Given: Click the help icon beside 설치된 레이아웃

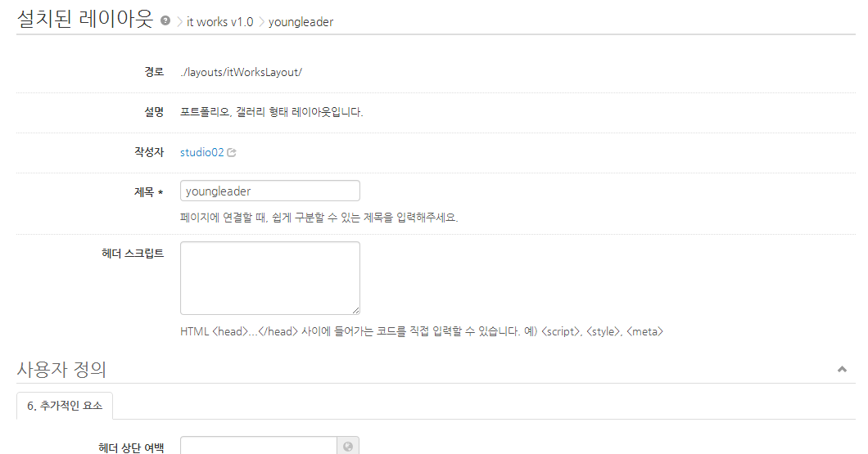Looking at the screenshot, I should point(165,21).
